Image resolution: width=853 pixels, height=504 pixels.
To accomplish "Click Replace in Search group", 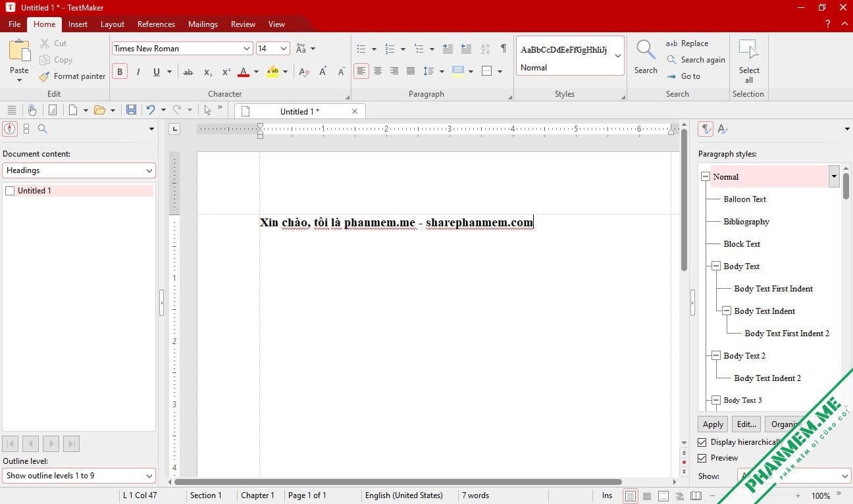I will [x=687, y=43].
